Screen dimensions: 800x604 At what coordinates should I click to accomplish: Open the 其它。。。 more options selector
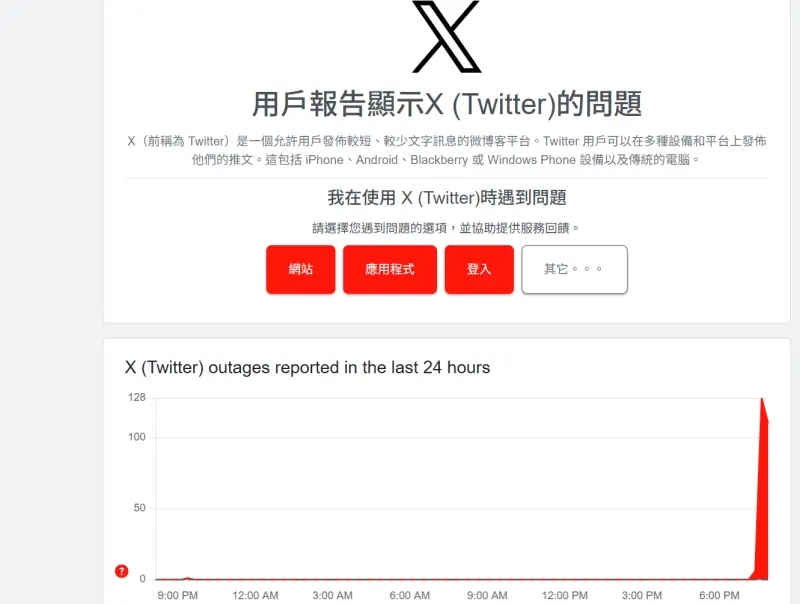[574, 269]
